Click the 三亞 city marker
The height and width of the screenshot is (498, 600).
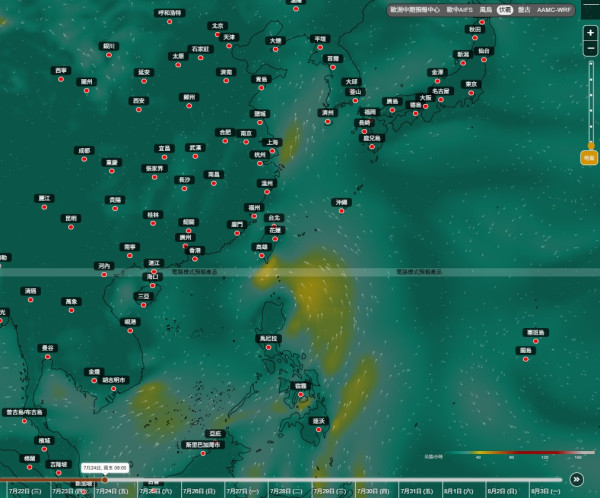(143, 305)
